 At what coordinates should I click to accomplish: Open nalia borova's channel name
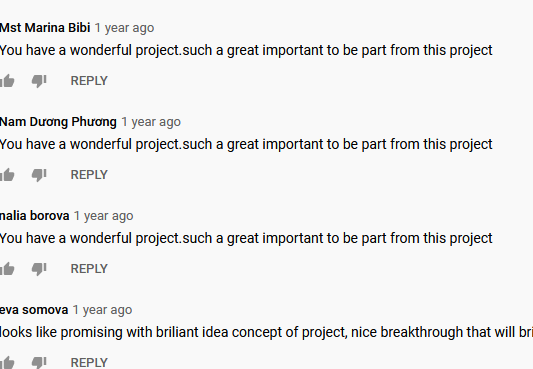[x=34, y=216]
